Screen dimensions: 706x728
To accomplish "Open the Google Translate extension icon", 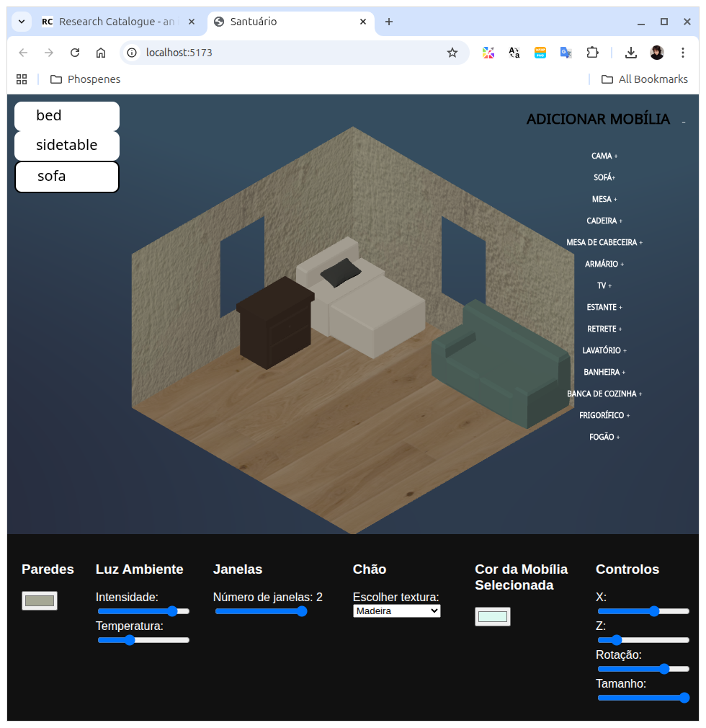I will point(566,53).
